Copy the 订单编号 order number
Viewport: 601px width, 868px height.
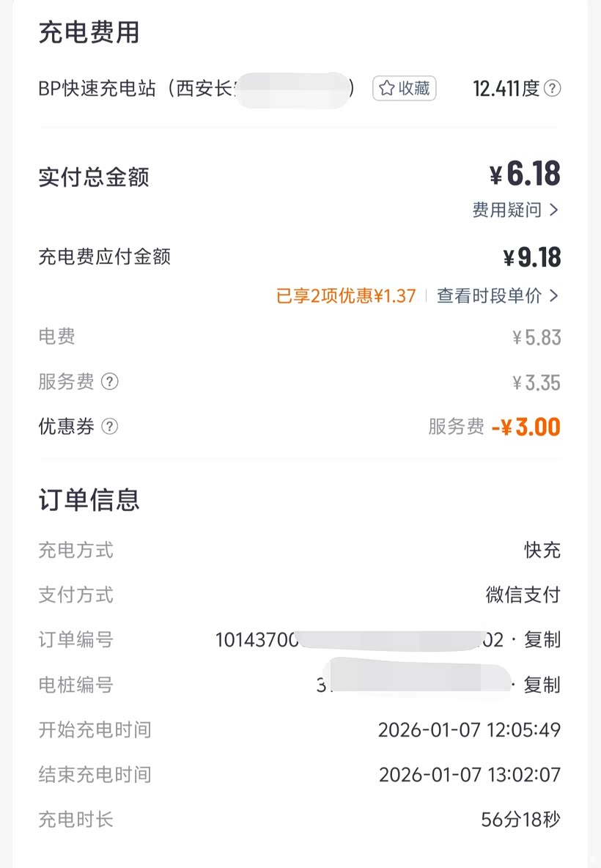pyautogui.click(x=542, y=640)
